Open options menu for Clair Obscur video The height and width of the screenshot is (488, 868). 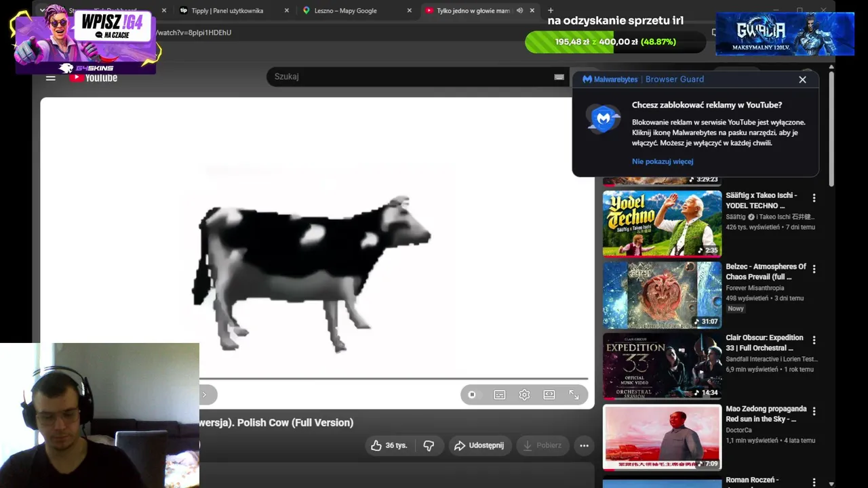coord(814,340)
